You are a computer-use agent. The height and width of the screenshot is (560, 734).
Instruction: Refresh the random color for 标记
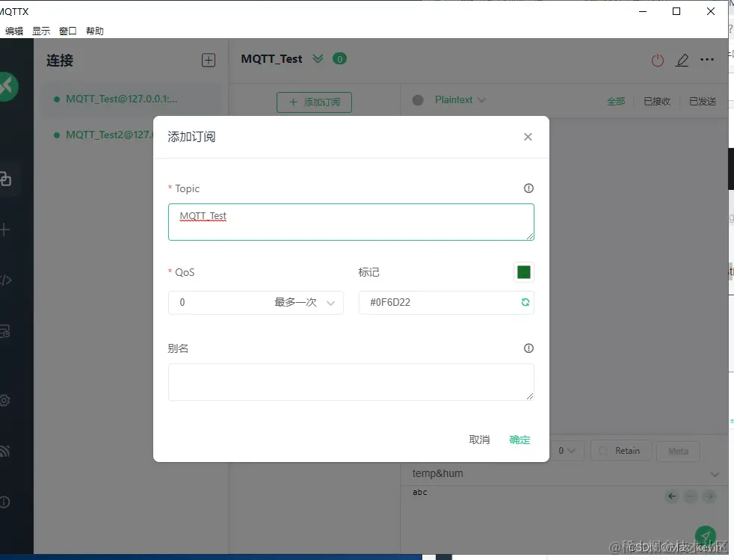coord(525,303)
